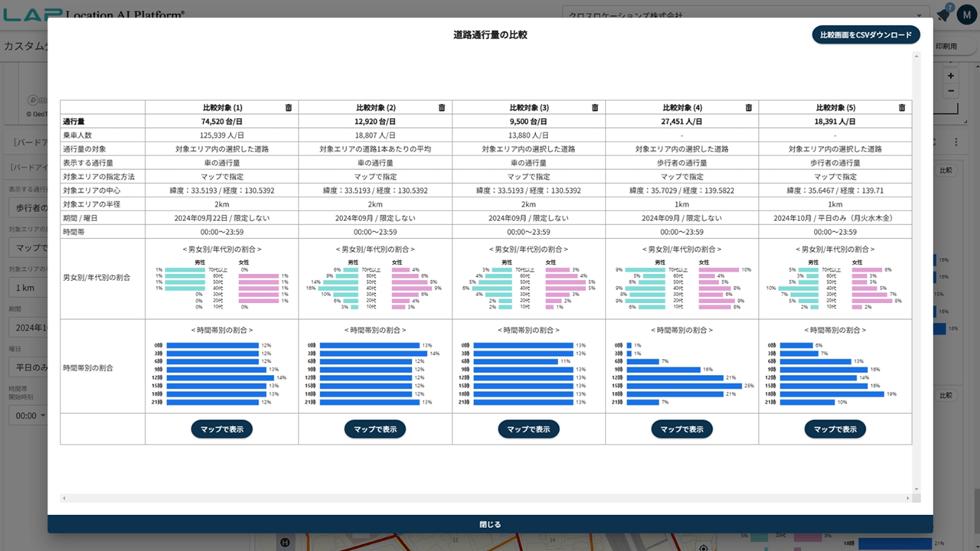This screenshot has width=980, height=551.
Task: Open the 00:00 start time dropdown
Action: 27,416
